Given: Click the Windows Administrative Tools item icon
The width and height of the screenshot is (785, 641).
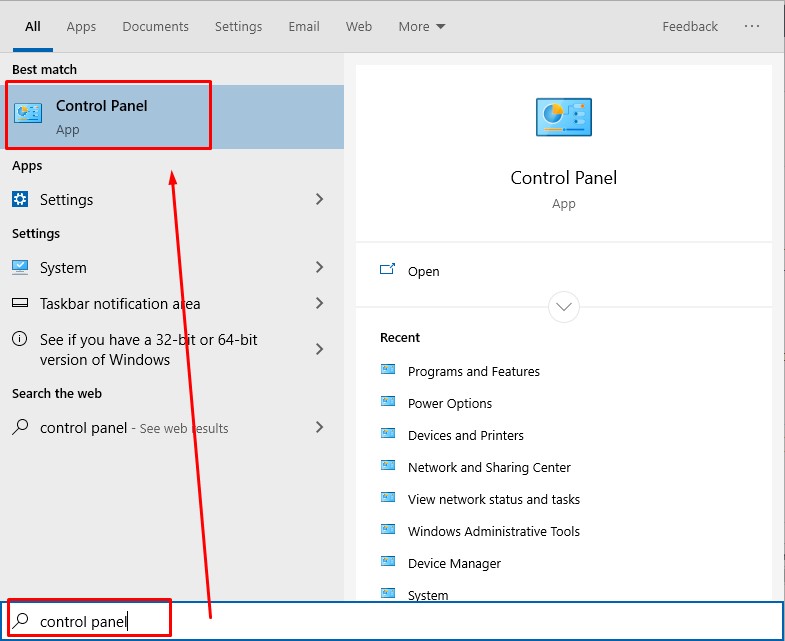Looking at the screenshot, I should [388, 530].
